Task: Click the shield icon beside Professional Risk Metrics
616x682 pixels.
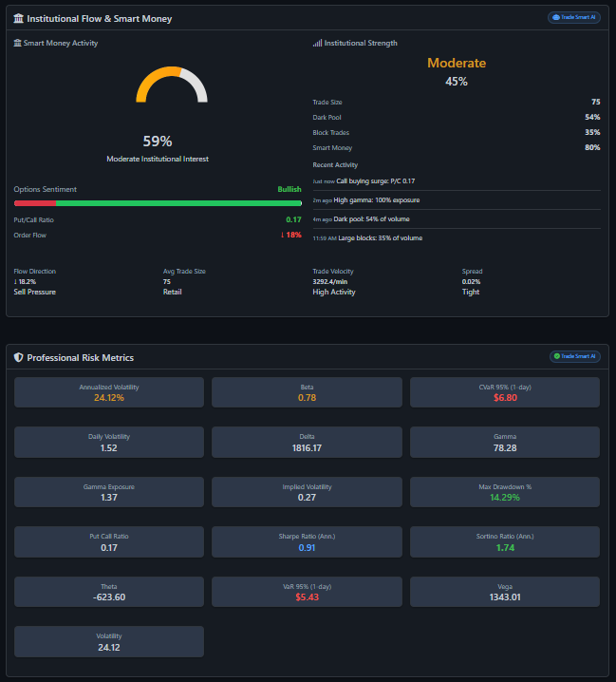Action: click(x=19, y=357)
